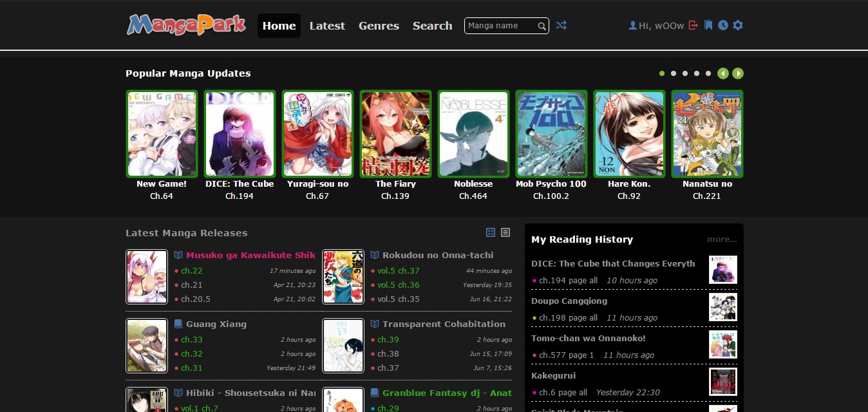Open the DICE: The Cube cover thumbnail
Screen dimensions: 868x412
click(240, 133)
